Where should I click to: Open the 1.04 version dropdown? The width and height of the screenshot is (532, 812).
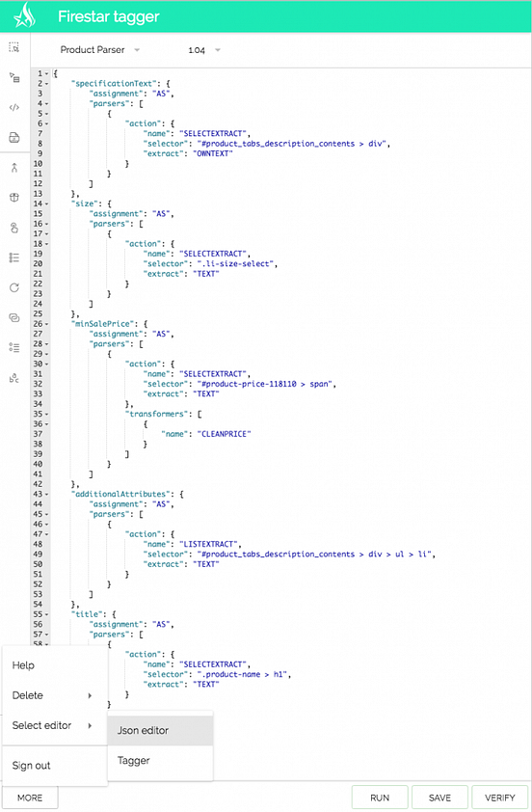tap(204, 50)
